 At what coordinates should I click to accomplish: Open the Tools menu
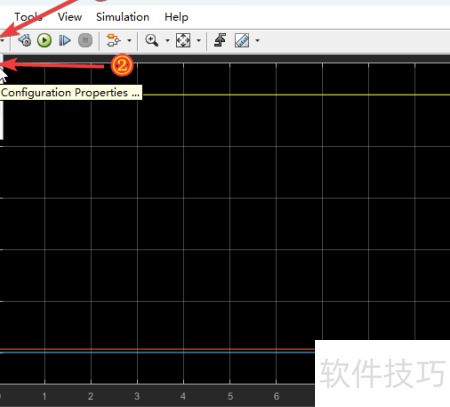coord(28,17)
